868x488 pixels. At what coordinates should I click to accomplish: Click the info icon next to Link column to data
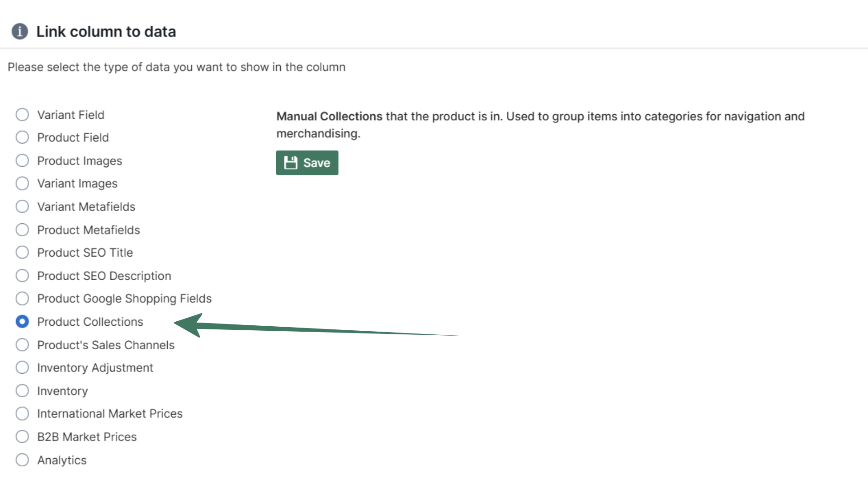20,32
